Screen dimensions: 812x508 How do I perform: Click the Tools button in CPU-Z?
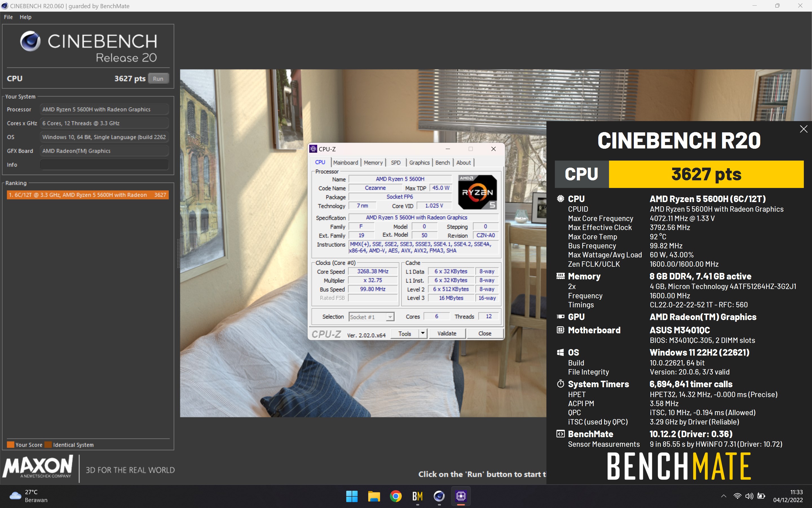point(405,334)
